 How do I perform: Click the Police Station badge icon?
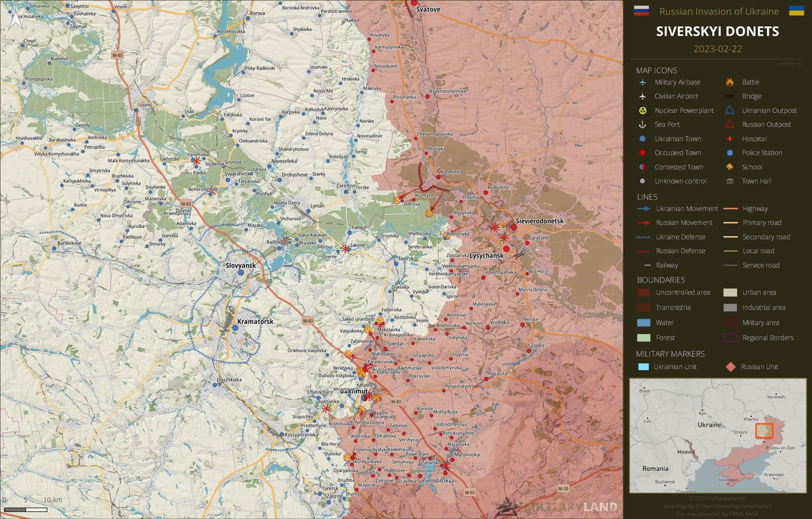(x=730, y=153)
